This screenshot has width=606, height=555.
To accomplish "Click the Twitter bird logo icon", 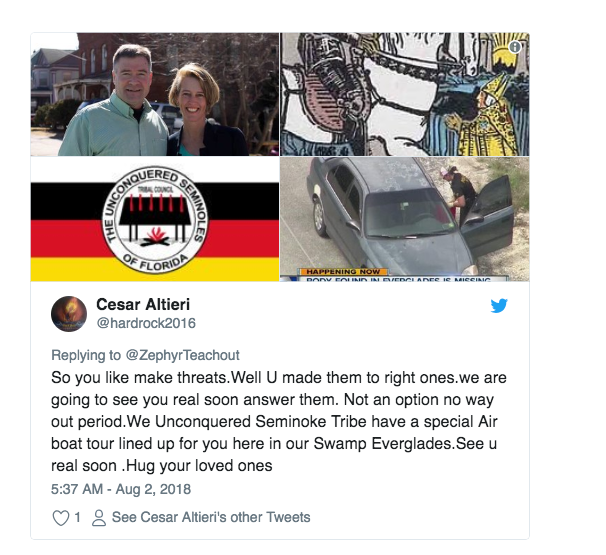I will 499,305.
